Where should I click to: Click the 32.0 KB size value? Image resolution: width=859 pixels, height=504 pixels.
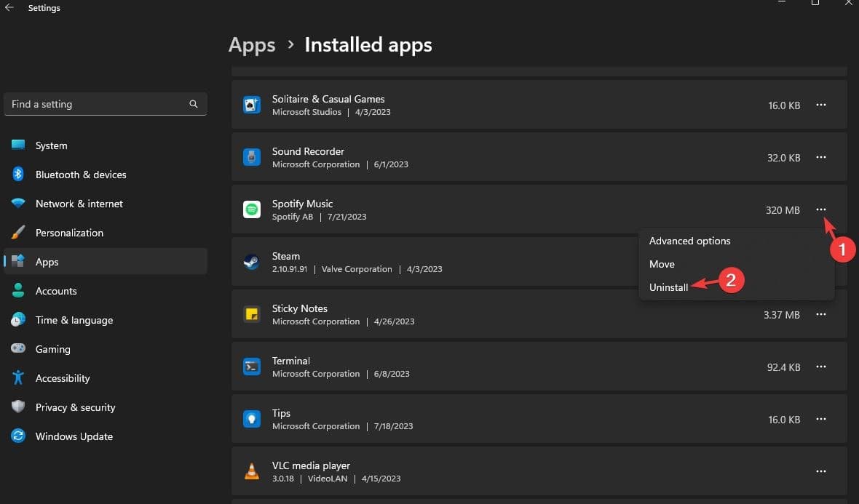[x=784, y=158]
